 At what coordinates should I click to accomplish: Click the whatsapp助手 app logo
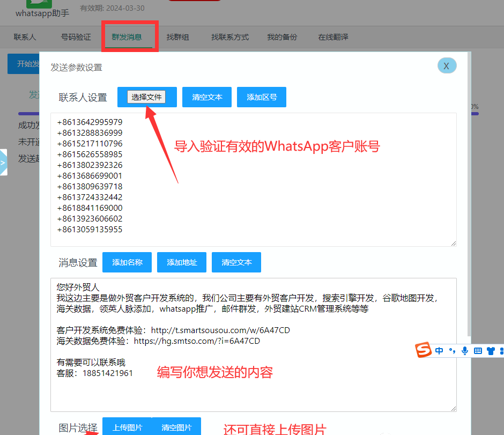[39, 4]
